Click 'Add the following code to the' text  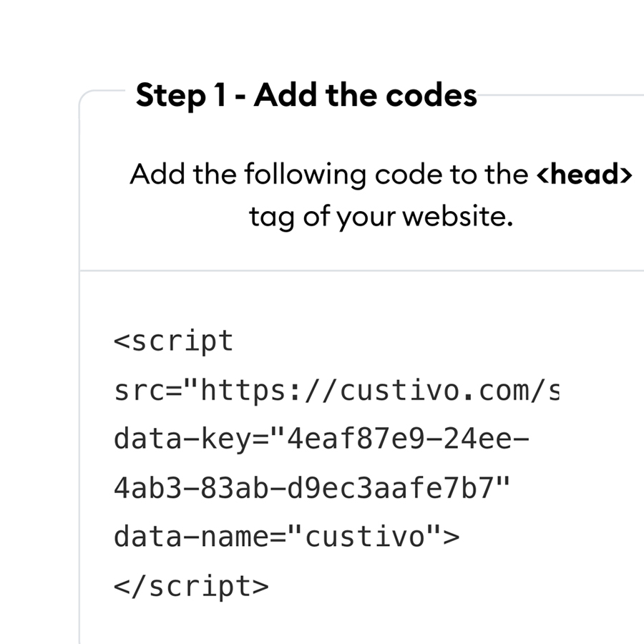[x=329, y=174]
